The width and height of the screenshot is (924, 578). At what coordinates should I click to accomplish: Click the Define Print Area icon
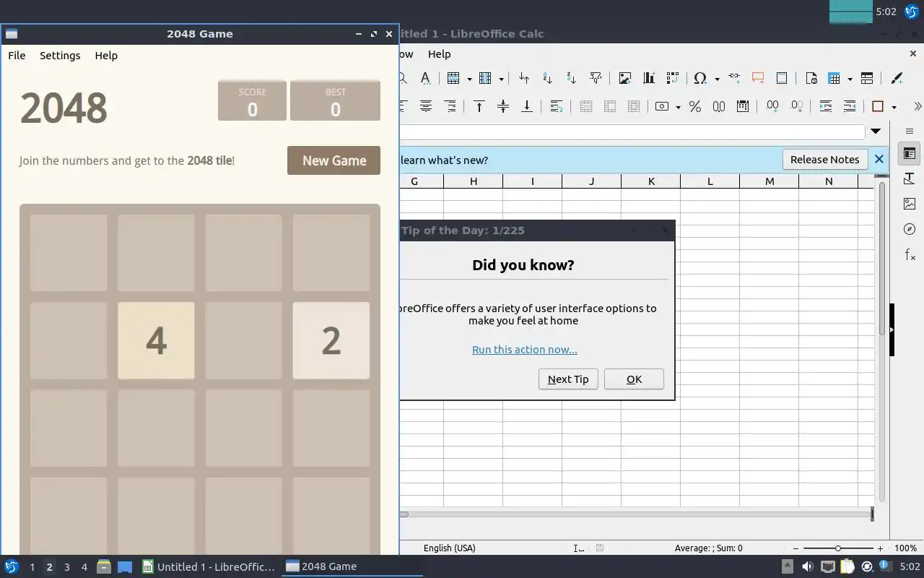click(x=811, y=78)
